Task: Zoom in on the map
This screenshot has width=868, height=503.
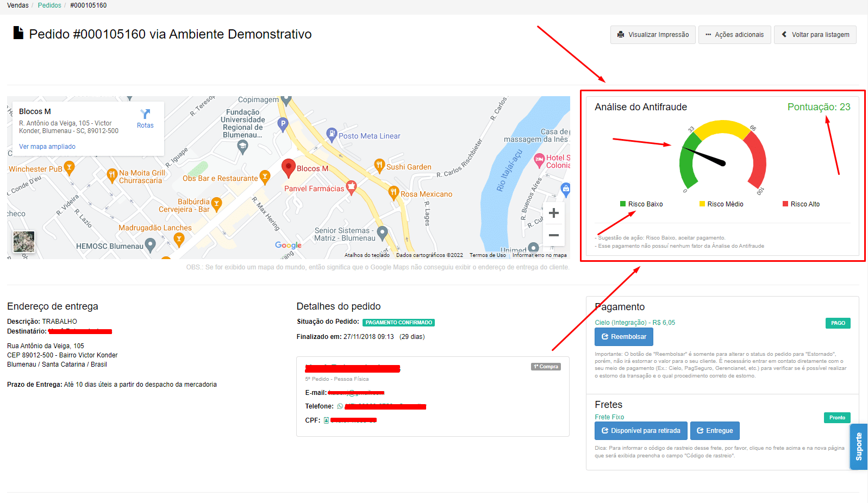Action: pos(554,213)
